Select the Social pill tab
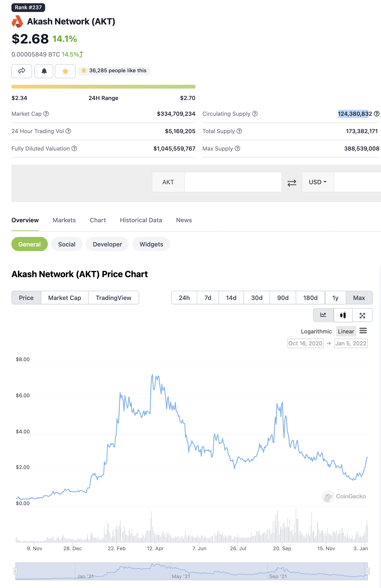 [x=67, y=244]
